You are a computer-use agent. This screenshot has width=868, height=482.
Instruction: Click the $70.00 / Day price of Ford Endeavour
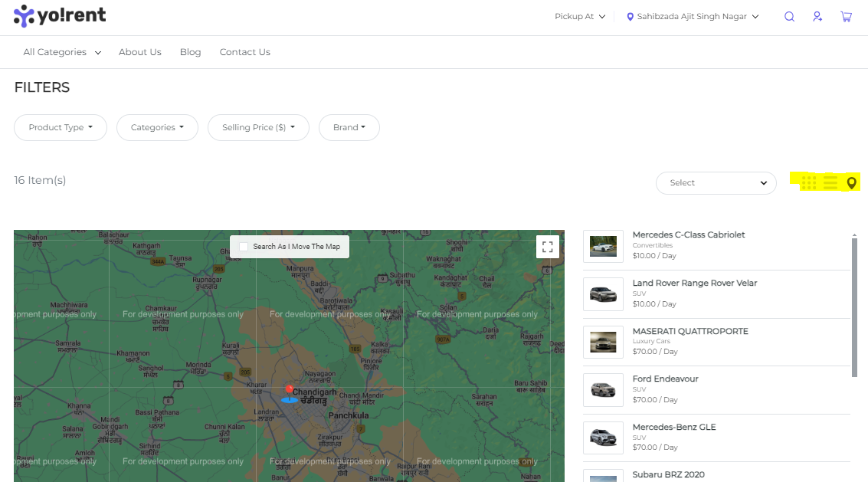656,400
